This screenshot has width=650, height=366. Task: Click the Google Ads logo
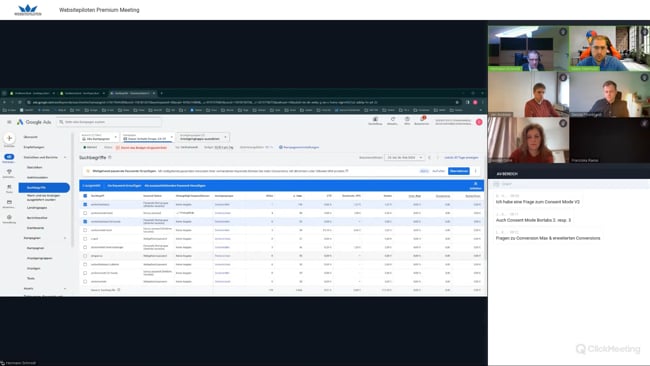pyautogui.click(x=34, y=122)
